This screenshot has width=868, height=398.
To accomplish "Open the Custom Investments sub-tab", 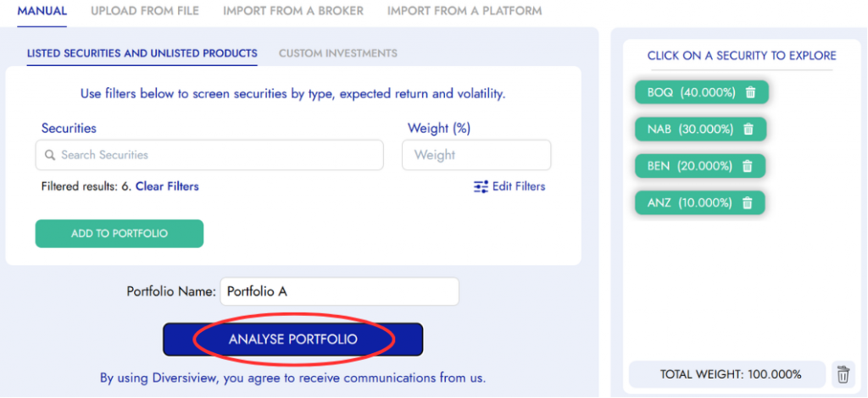I will (338, 53).
